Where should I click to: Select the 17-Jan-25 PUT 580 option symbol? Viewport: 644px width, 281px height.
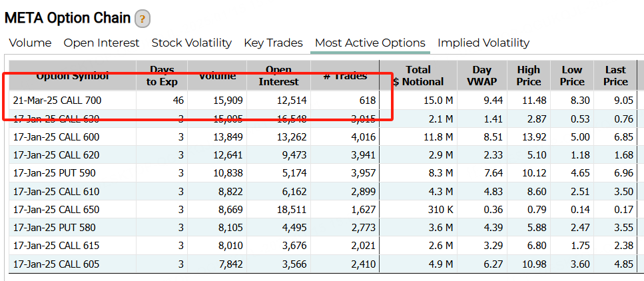(54, 228)
